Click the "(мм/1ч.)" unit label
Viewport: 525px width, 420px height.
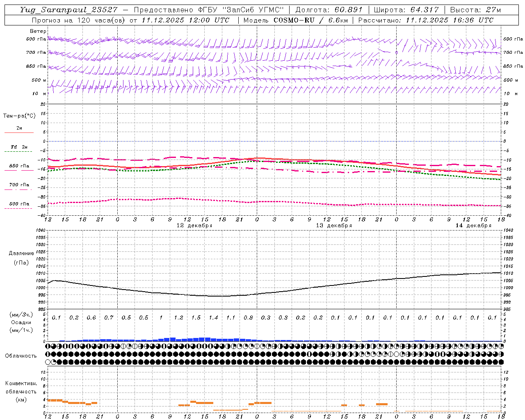(21, 330)
